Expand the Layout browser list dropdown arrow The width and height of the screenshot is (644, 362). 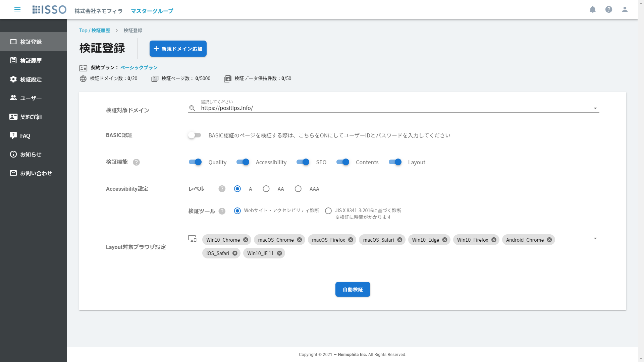[x=595, y=238]
